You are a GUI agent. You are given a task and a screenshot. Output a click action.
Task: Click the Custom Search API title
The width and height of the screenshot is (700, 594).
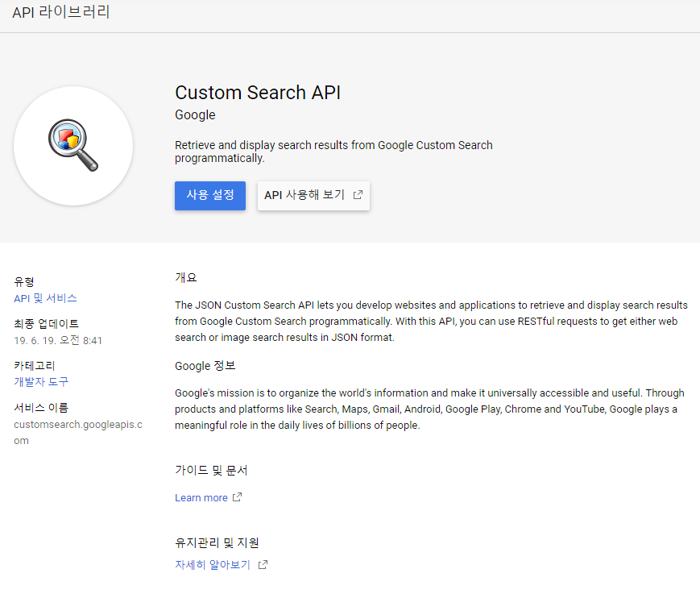point(258,93)
